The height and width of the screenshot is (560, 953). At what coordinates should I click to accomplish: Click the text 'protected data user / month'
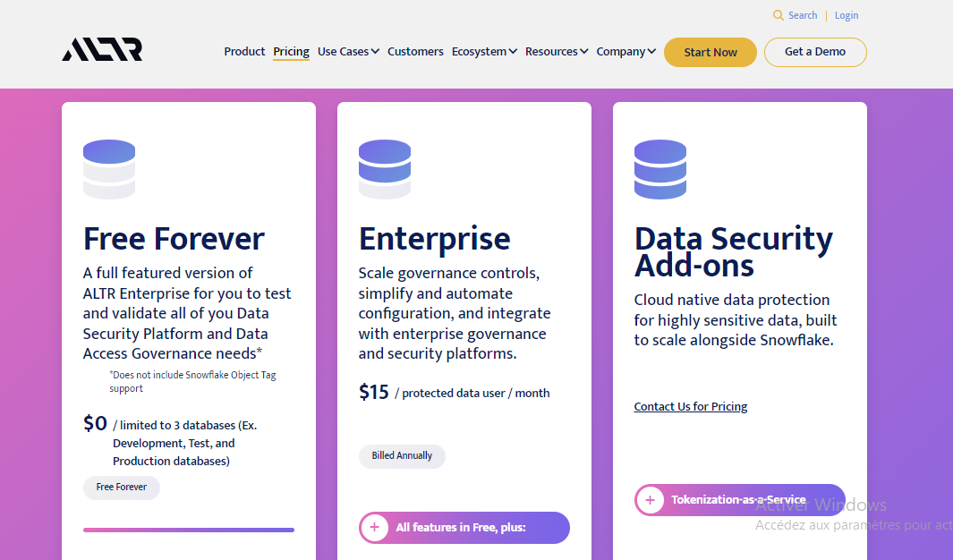point(476,393)
